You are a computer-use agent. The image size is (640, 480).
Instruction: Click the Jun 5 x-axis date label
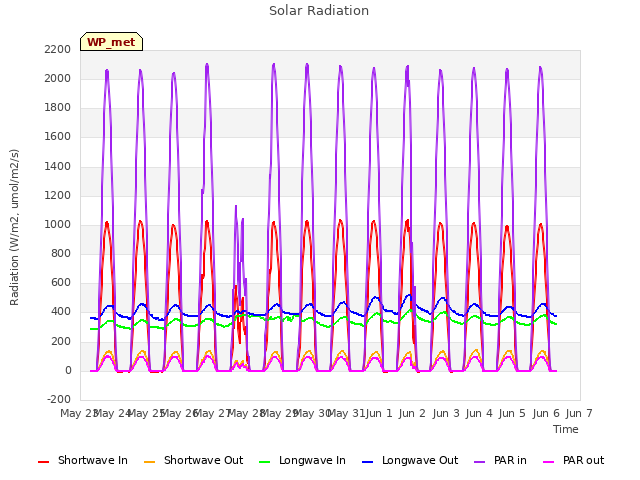pos(512,413)
